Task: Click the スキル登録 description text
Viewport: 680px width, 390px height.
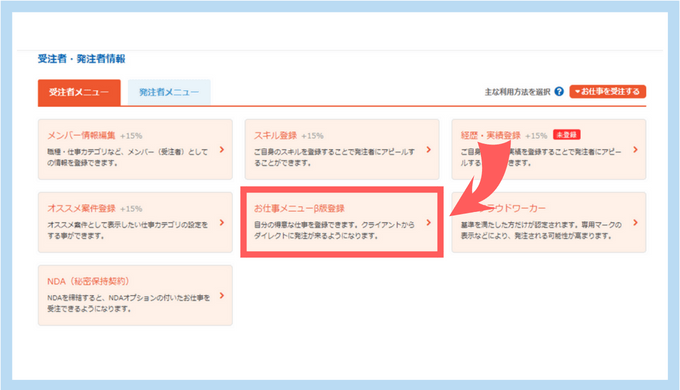Action: tap(334, 157)
